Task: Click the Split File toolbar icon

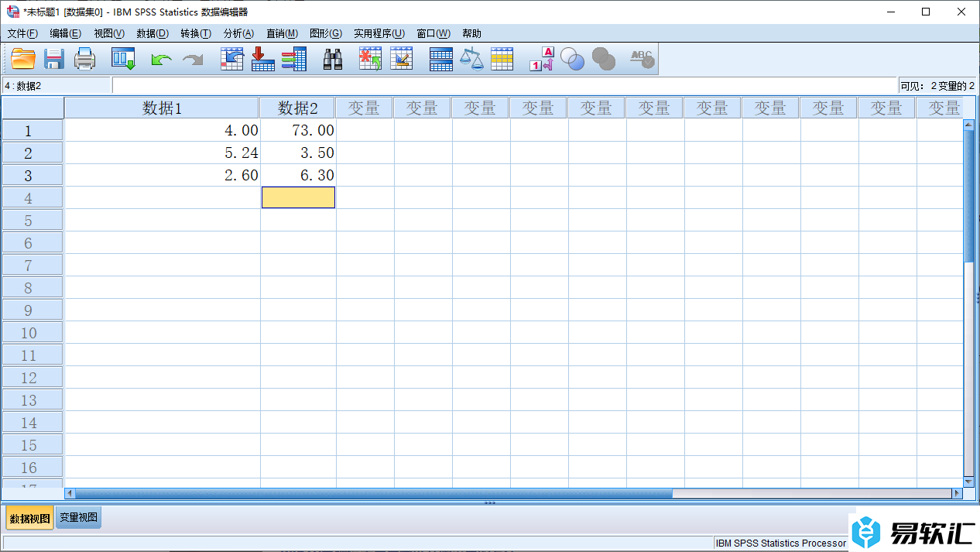Action: 440,59
